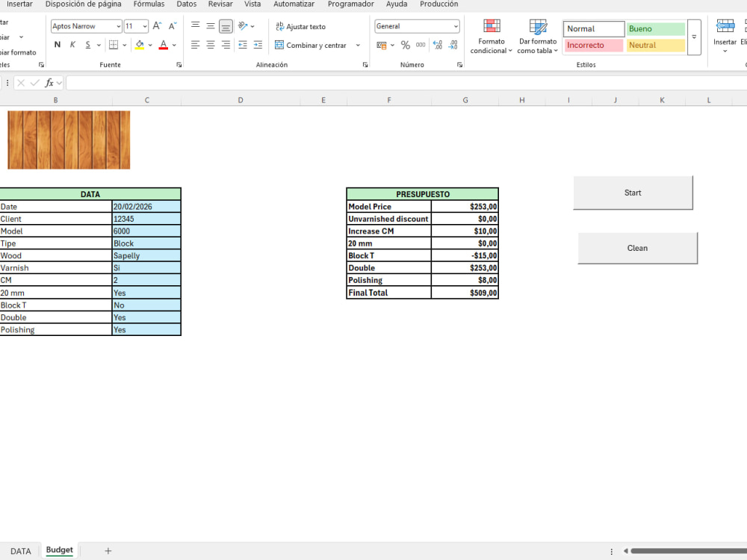747x560 pixels.
Task: Apply percent style
Action: pos(406,46)
